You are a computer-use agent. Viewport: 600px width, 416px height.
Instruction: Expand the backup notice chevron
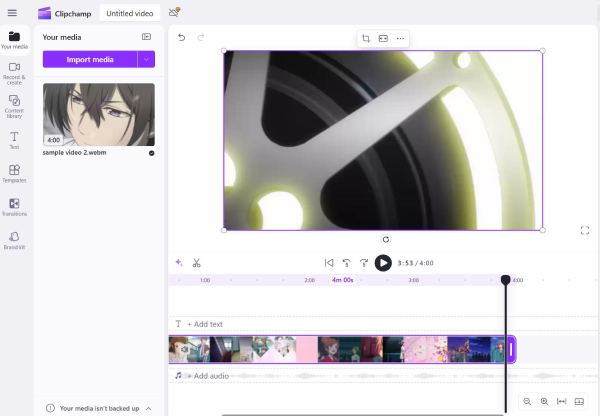[x=148, y=408]
